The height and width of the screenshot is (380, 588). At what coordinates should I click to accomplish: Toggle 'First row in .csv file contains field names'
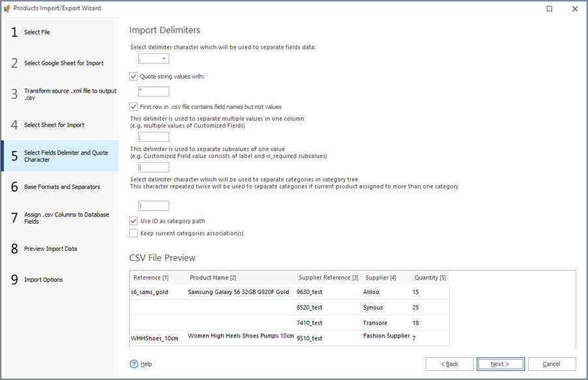134,107
